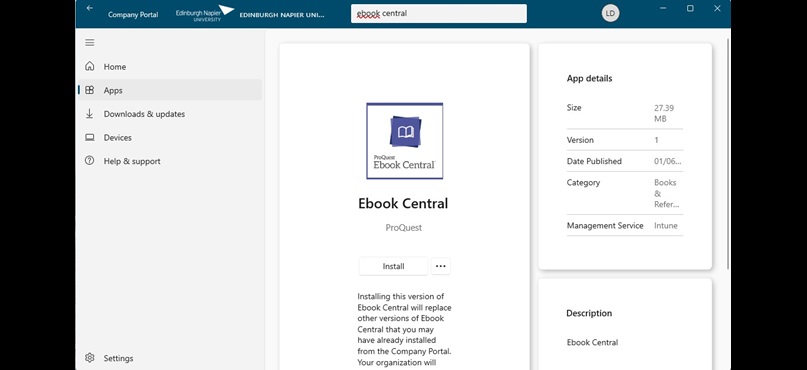Minimize the Company Portal window
This screenshot has width=807, height=370.
[x=663, y=8]
